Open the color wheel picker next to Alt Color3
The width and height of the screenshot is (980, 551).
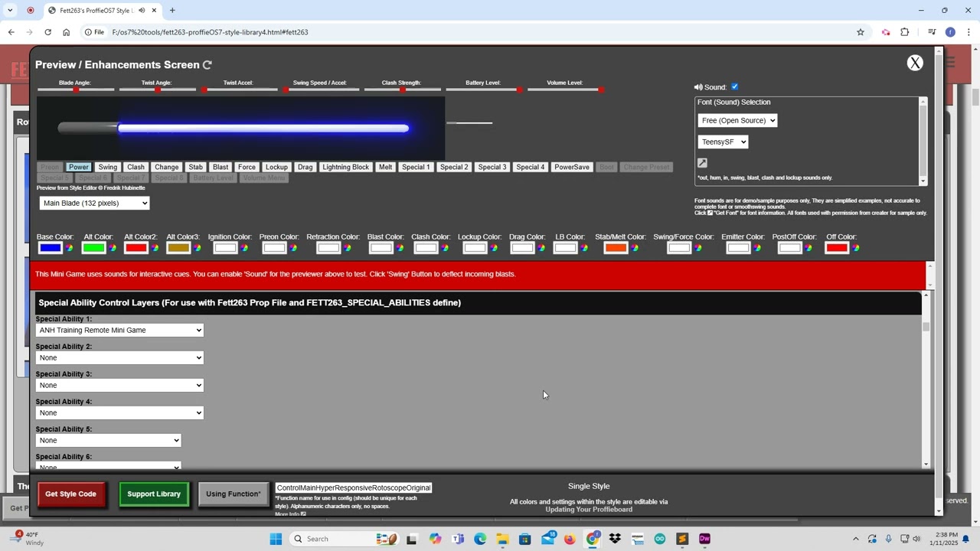click(198, 248)
